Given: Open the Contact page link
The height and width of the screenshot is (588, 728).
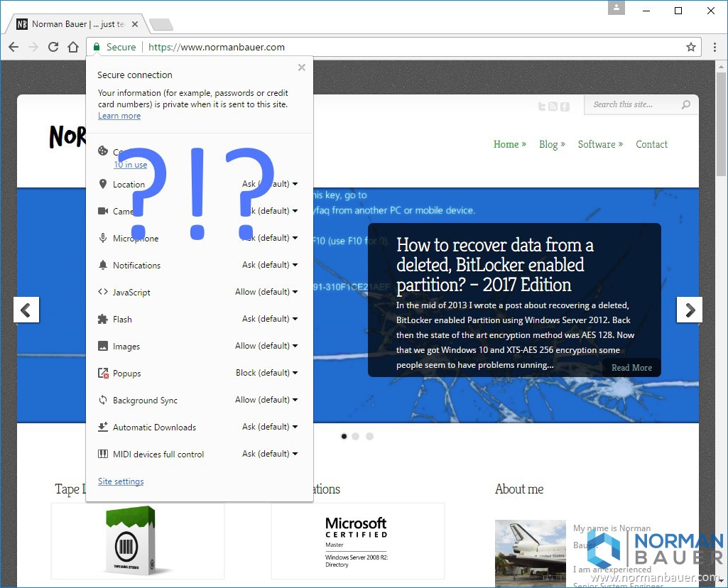Looking at the screenshot, I should pos(651,144).
